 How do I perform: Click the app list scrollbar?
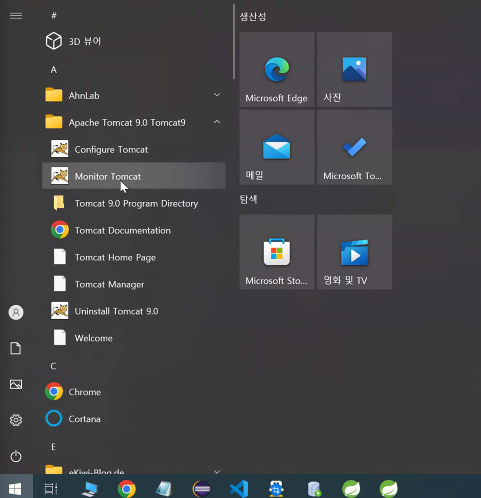pyautogui.click(x=234, y=41)
